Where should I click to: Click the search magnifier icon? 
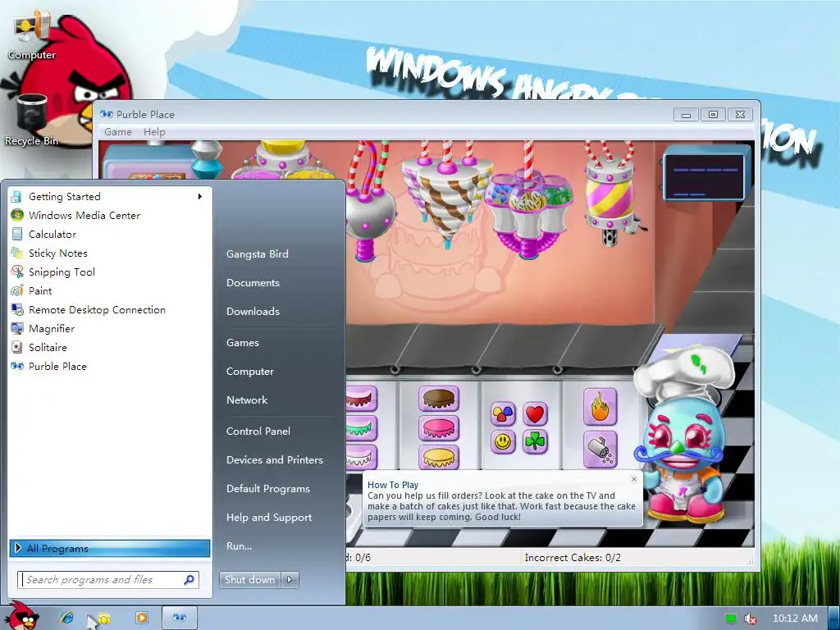[x=189, y=580]
